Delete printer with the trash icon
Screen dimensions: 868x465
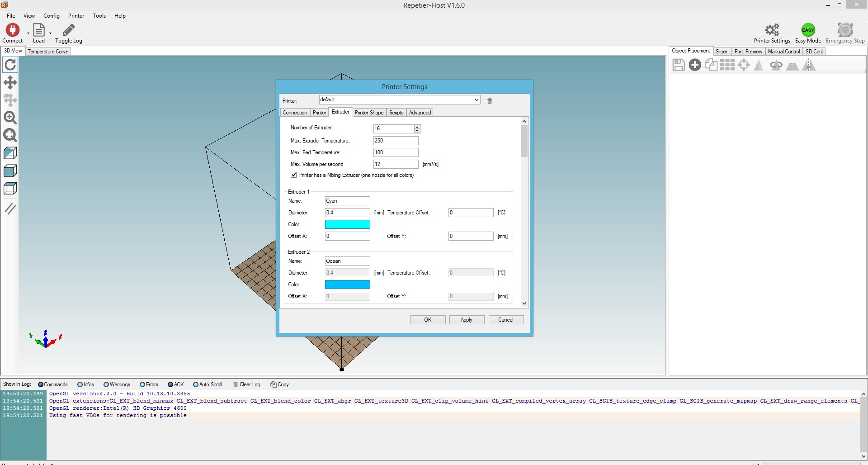(490, 100)
